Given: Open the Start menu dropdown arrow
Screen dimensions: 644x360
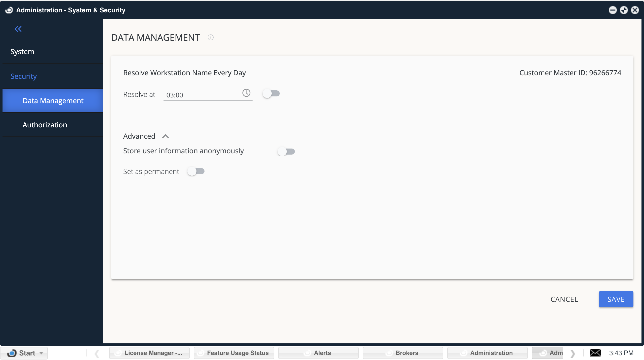Looking at the screenshot, I should [x=41, y=353].
